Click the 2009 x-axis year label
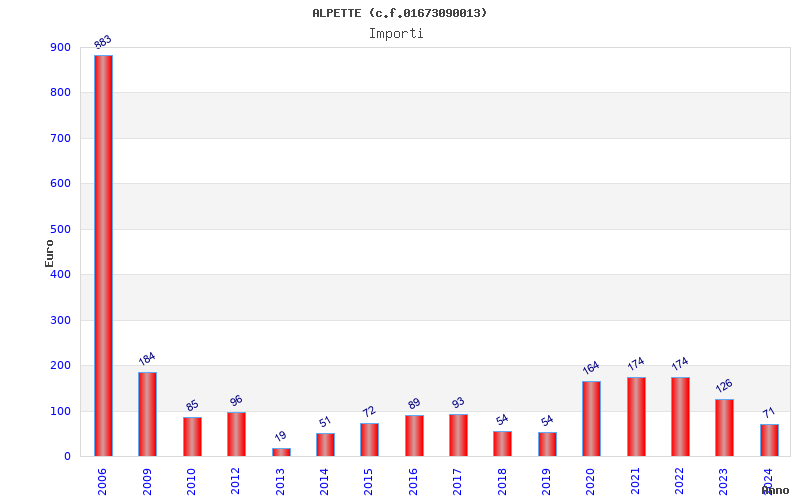The image size is (800, 500). pos(147,482)
